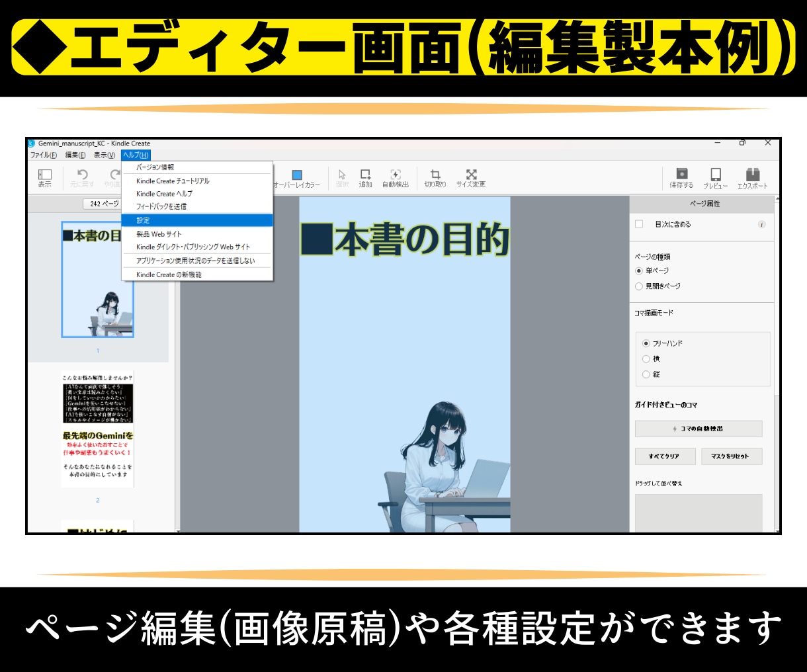Open the 編集 menu
This screenshot has width=807, height=672.
75,155
